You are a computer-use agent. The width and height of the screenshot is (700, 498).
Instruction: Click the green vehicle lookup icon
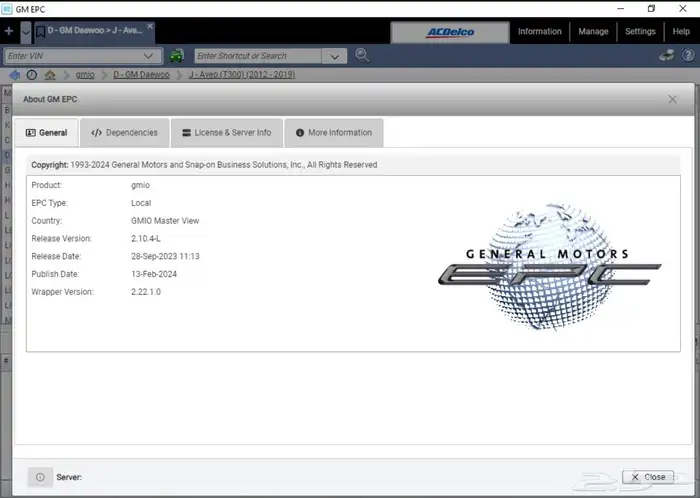(176, 56)
